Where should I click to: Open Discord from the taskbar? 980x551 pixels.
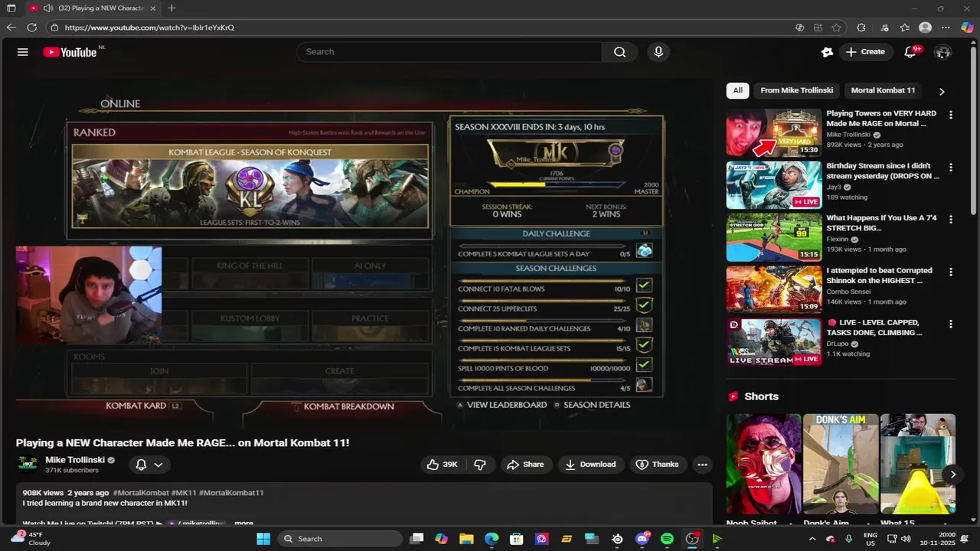point(642,539)
